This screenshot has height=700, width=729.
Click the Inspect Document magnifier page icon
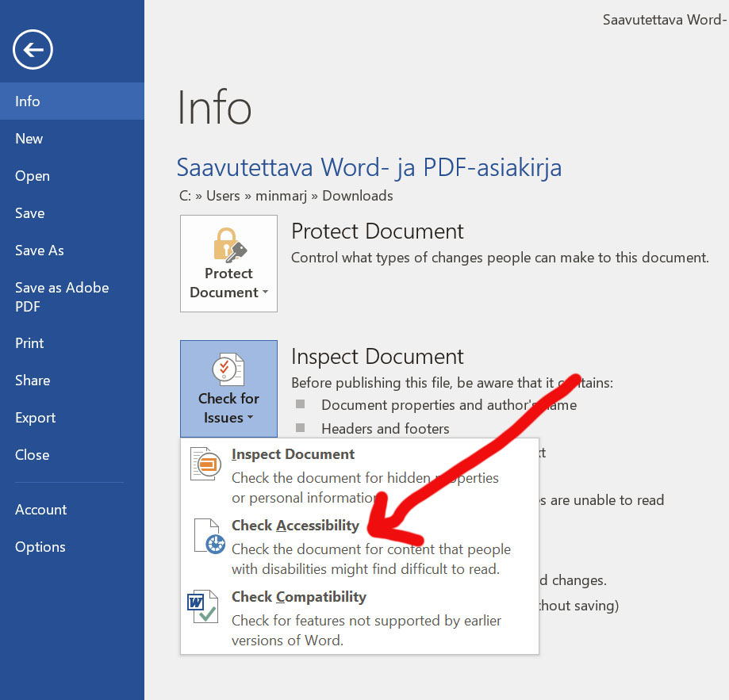[205, 464]
